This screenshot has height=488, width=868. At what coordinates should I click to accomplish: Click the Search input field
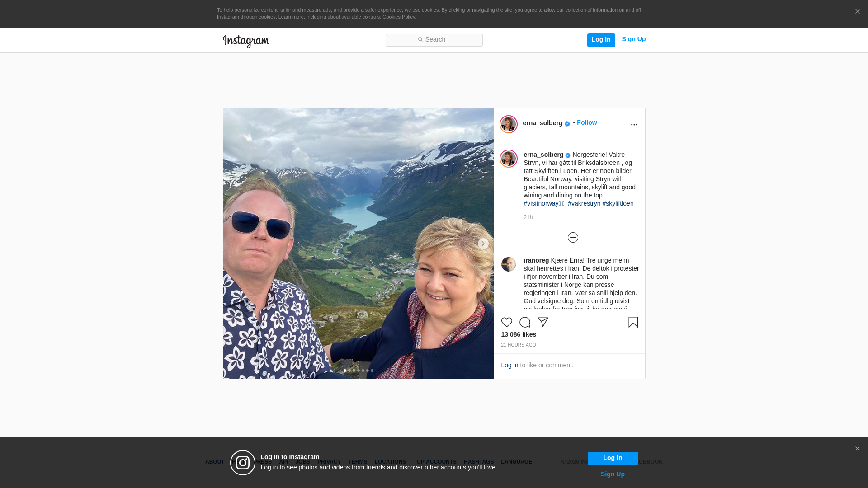tap(434, 40)
